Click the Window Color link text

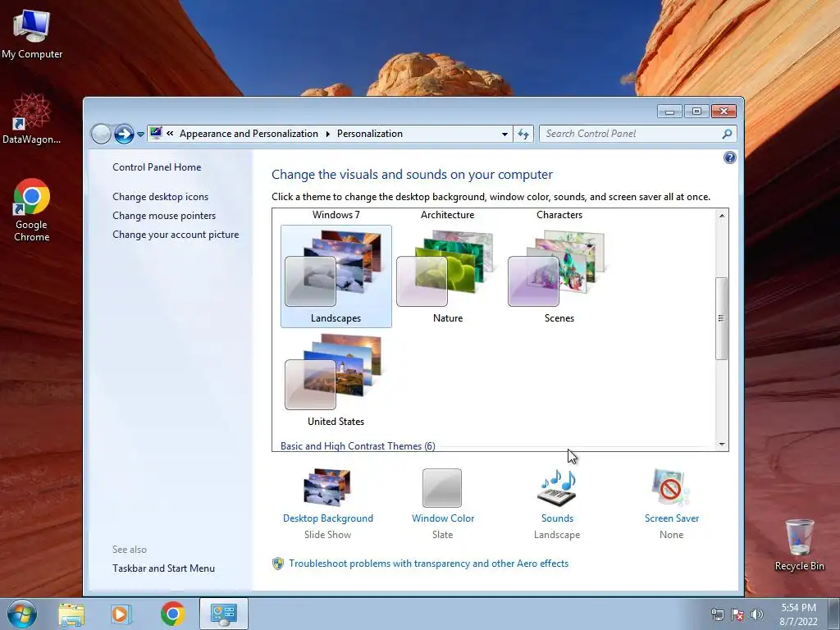coord(442,518)
